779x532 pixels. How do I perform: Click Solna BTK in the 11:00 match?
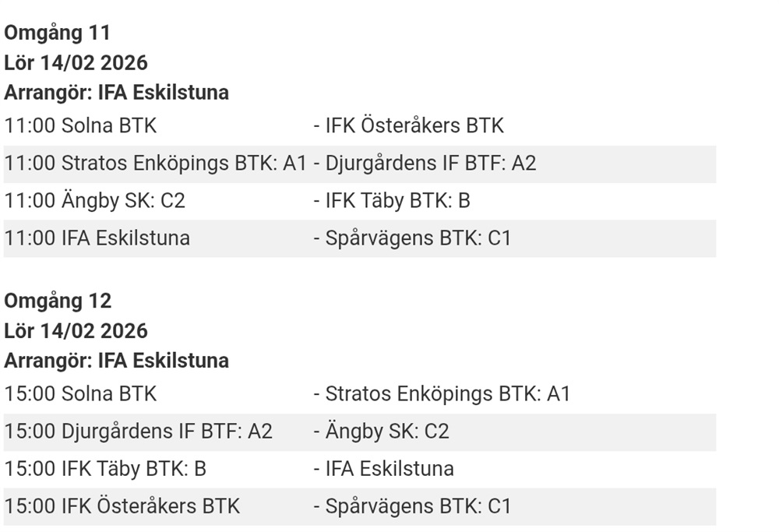(109, 125)
